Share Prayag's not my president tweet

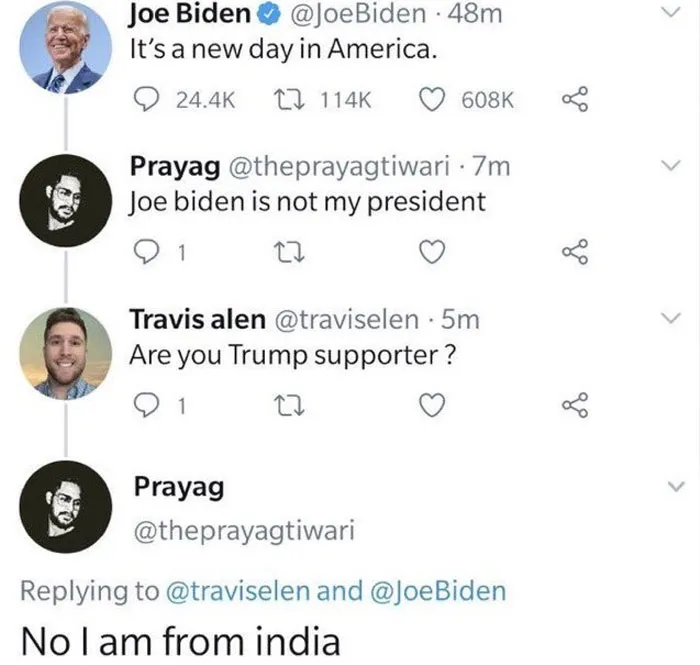click(575, 252)
